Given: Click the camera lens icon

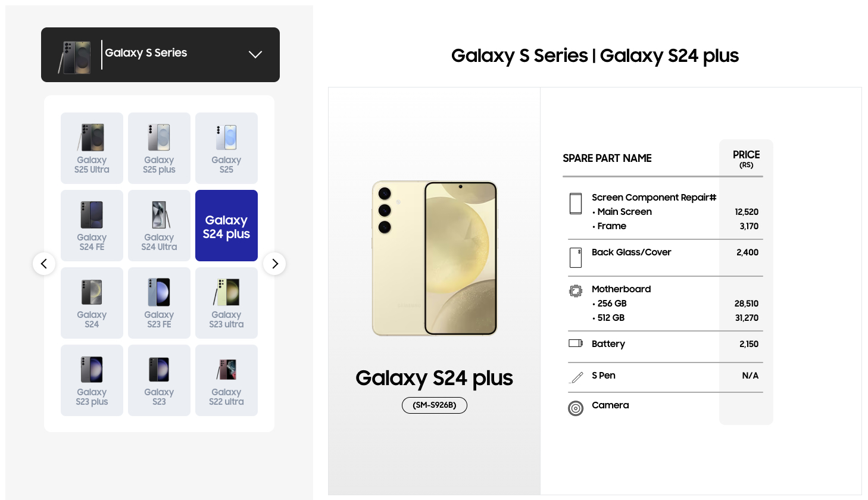Looking at the screenshot, I should [576, 408].
